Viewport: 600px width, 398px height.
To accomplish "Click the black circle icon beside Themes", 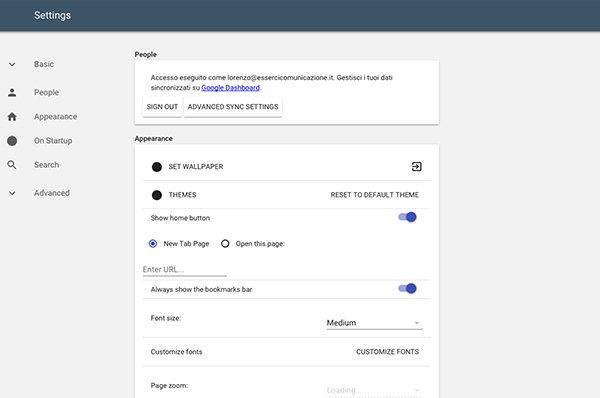I will 157,195.
